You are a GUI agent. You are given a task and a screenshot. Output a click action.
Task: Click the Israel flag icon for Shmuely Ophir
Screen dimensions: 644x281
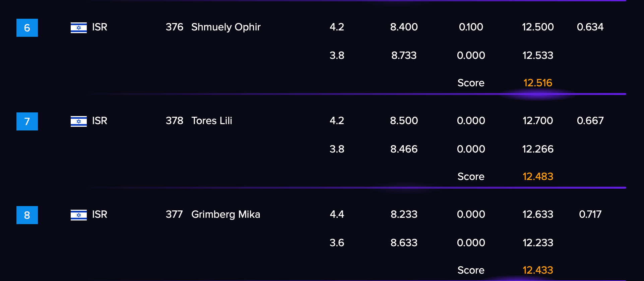79,27
